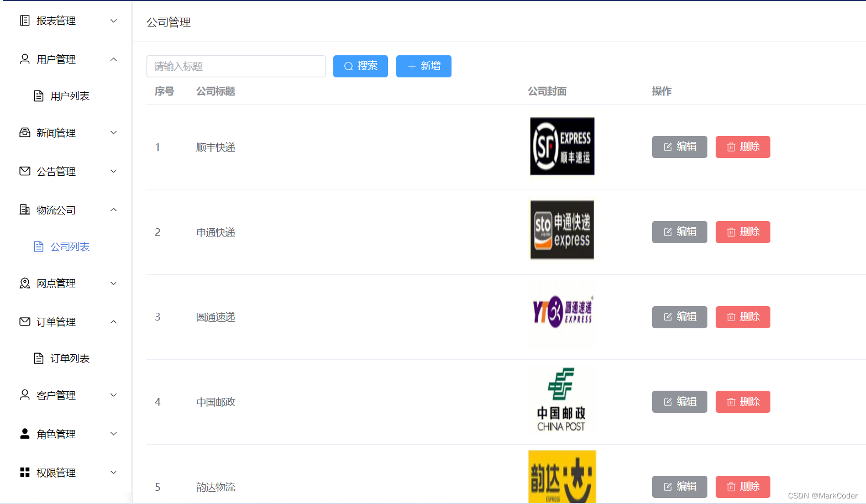The width and height of the screenshot is (866, 504).
Task: Click the 申通快递 title cell
Action: click(216, 233)
